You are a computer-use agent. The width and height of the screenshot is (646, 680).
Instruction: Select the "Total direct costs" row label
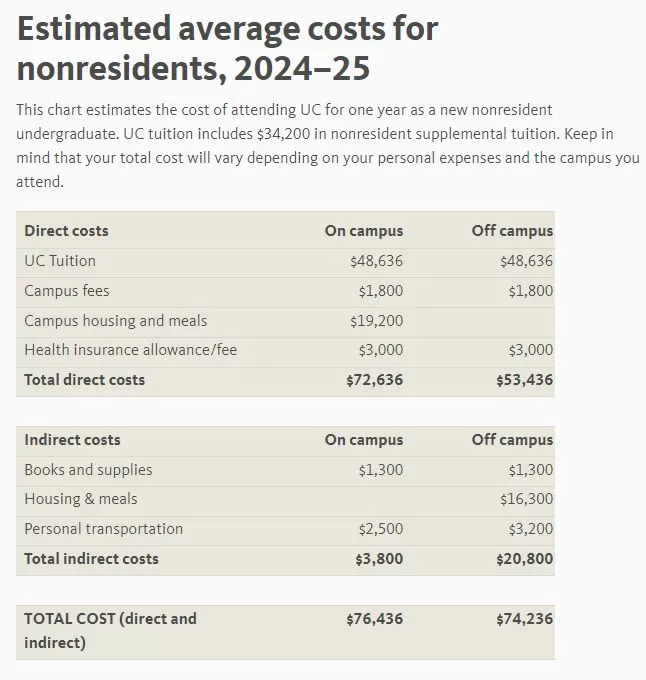click(85, 380)
